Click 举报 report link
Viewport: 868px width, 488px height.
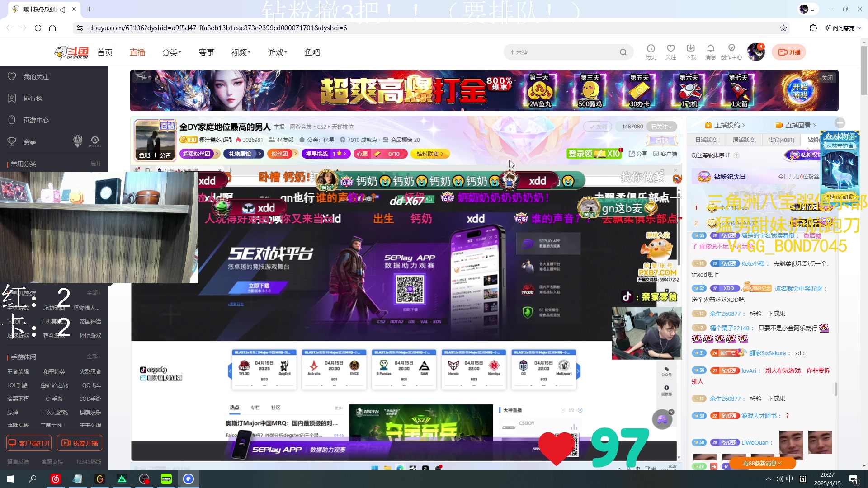279,127
